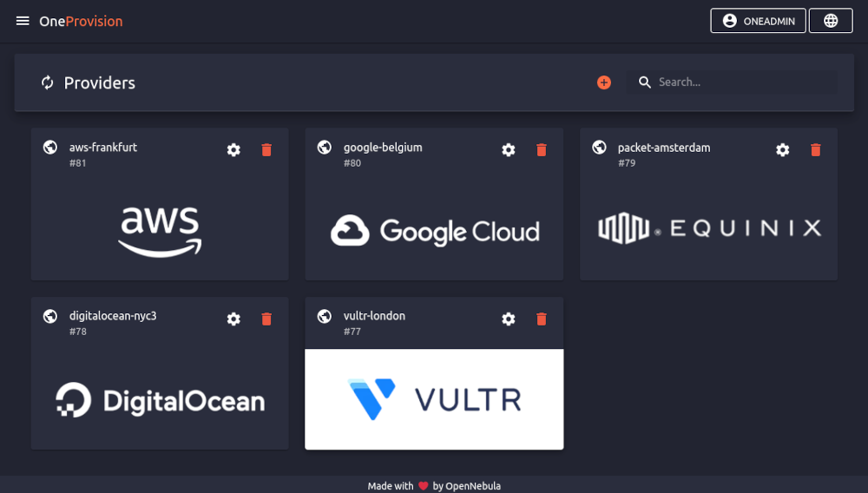Click the vultr-london provider name
This screenshot has width=868, height=493.
click(x=374, y=316)
